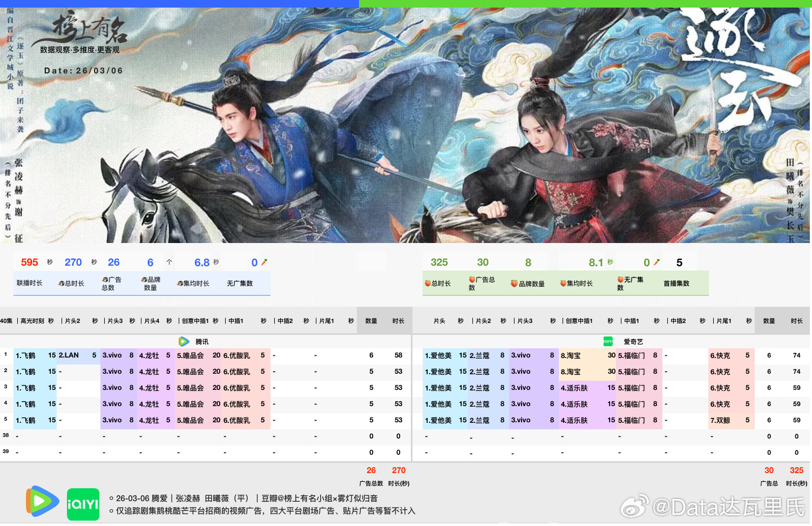
Task: Click the peach icon before green 广告总数 label
Action: click(x=472, y=280)
